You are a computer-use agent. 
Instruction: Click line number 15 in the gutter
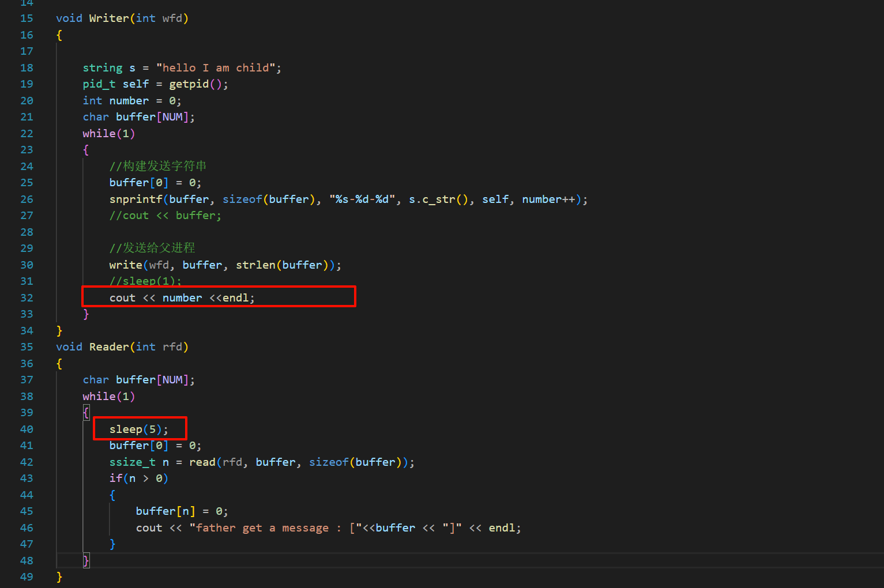[27, 18]
